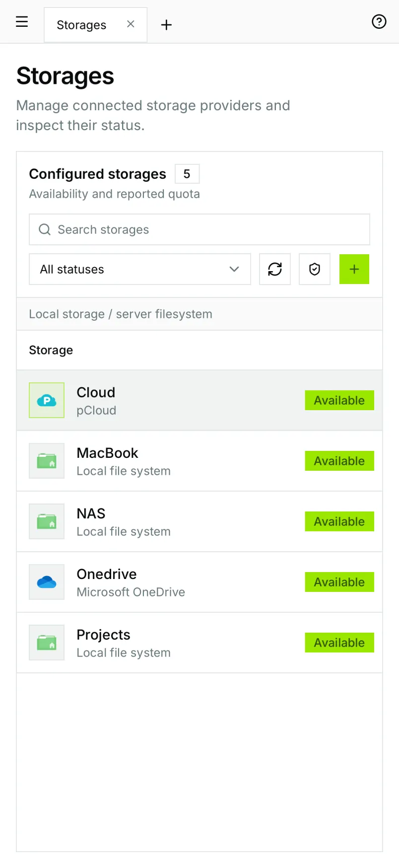Click the folder icon for MacBook

point(47,461)
